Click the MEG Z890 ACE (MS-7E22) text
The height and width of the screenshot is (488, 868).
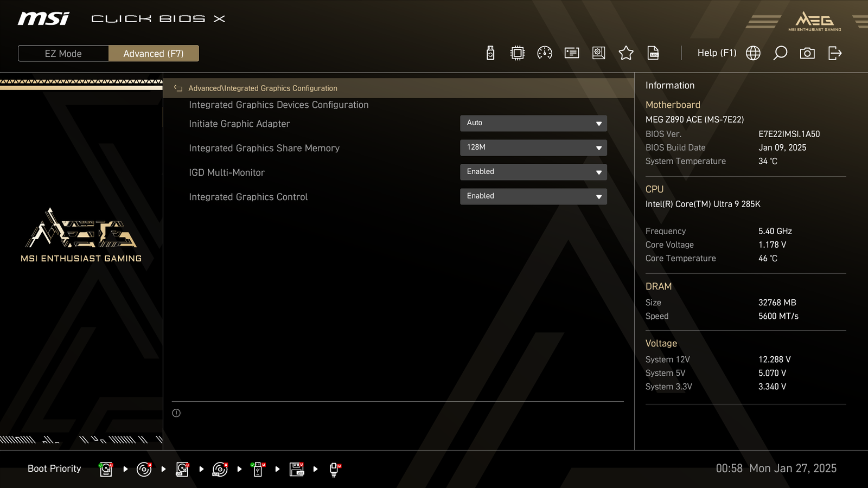[694, 119]
